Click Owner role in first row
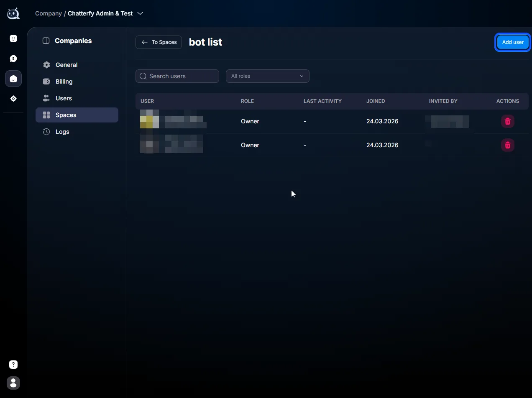The height and width of the screenshot is (398, 532). point(250,121)
